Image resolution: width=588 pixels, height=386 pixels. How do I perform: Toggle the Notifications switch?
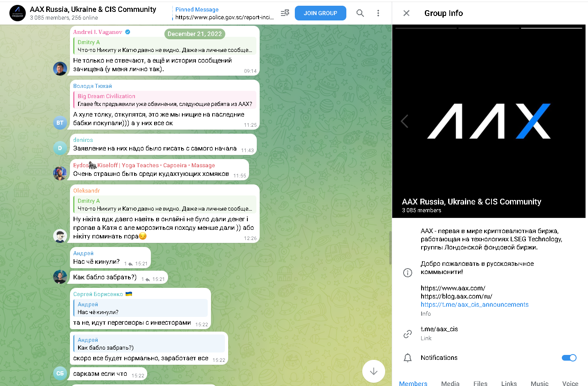point(569,358)
